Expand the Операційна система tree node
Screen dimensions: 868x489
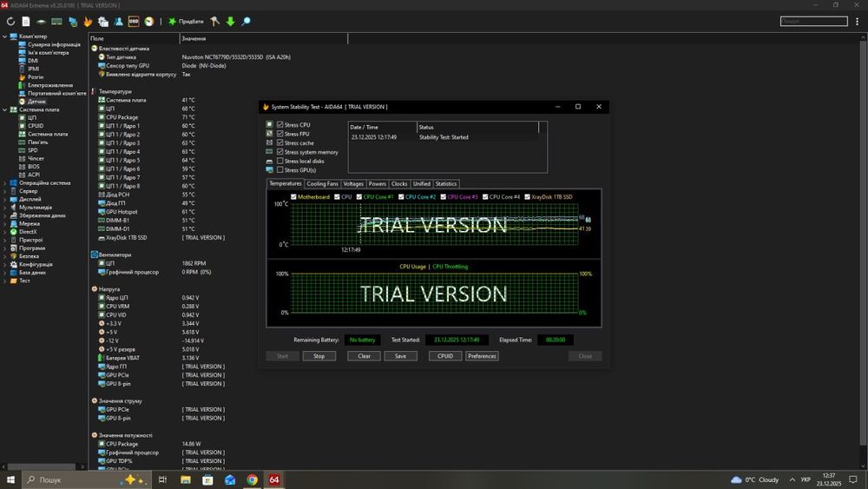(x=4, y=183)
